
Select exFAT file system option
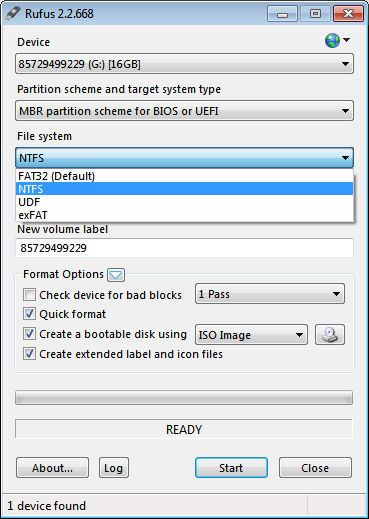(x=184, y=215)
